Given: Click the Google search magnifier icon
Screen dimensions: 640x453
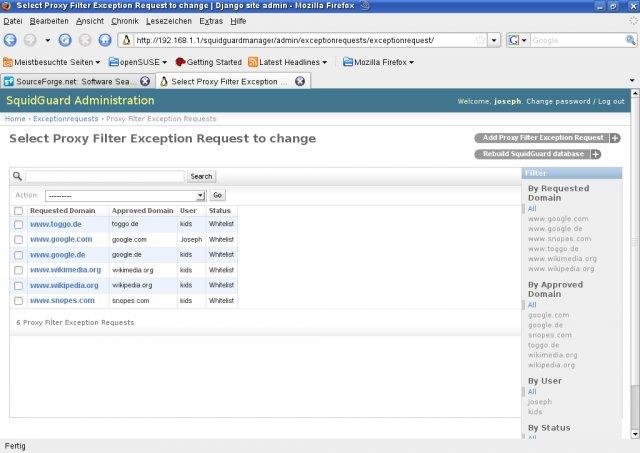Looking at the screenshot, I should point(631,40).
